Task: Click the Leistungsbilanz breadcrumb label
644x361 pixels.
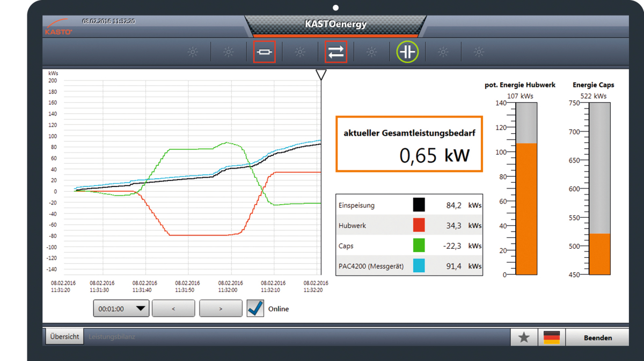Action: (112, 337)
